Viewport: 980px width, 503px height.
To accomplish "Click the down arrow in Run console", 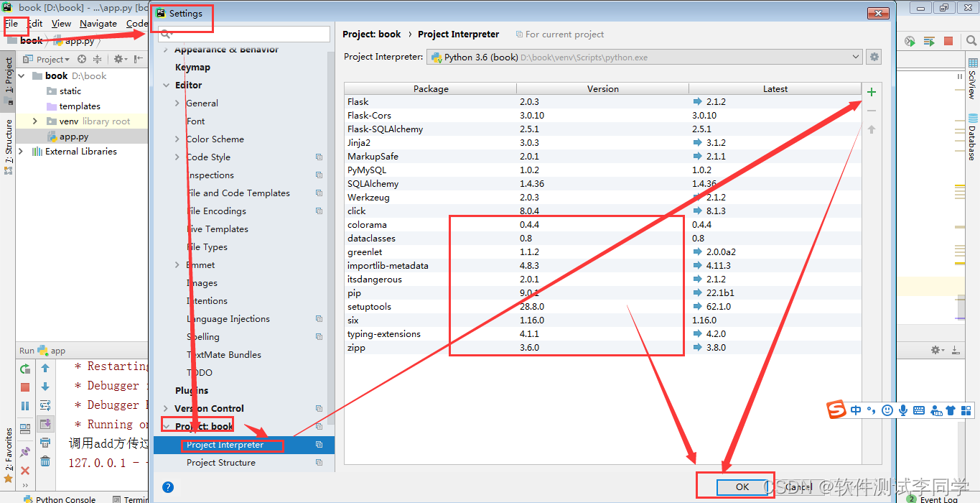I will point(45,387).
